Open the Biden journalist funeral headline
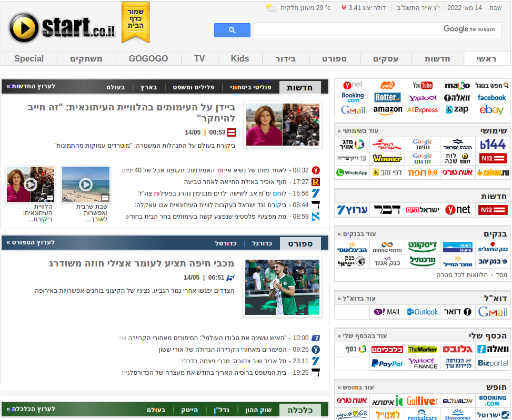 click(x=132, y=112)
